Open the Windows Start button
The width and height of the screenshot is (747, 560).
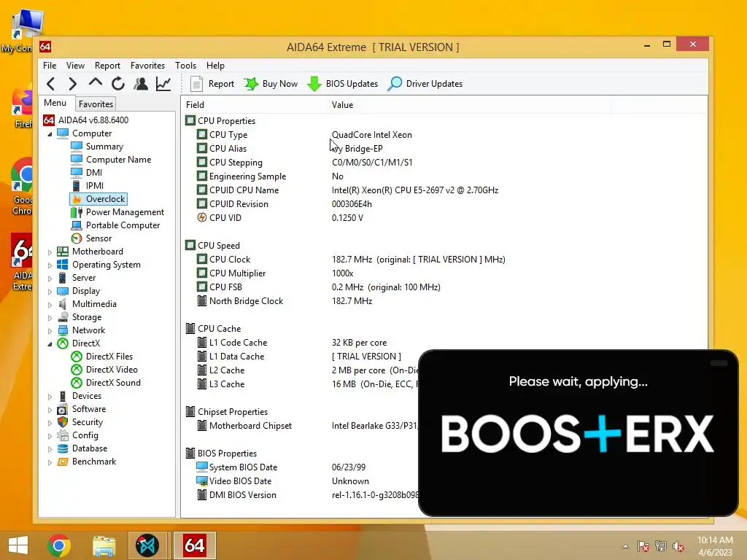18,545
